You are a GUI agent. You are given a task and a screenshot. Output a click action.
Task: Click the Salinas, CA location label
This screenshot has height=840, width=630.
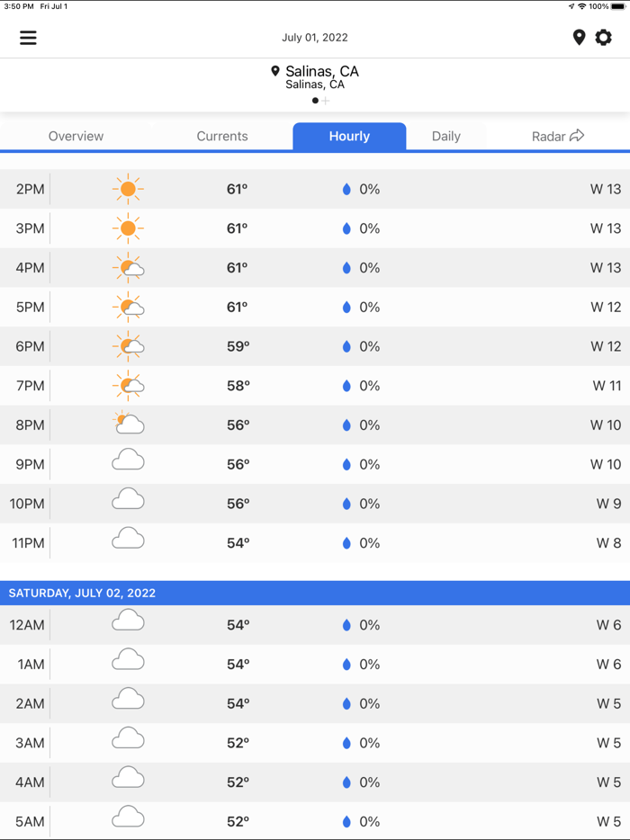tap(322, 70)
